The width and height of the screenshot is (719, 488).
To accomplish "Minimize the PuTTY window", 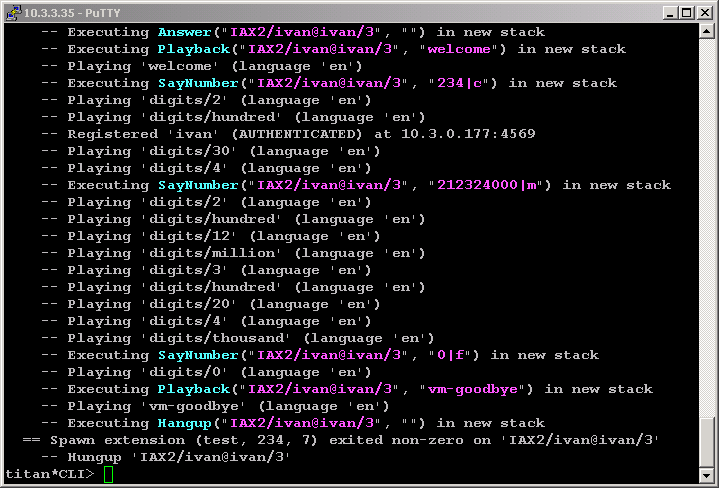I will [669, 12].
